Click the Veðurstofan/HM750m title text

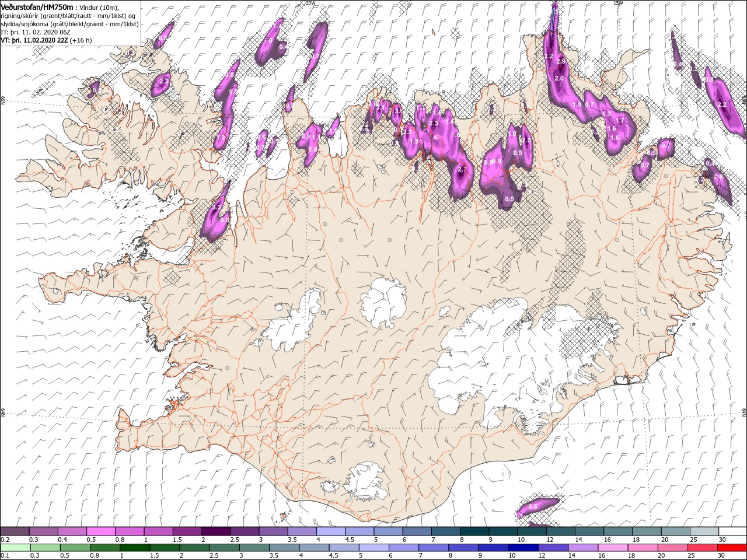tap(37, 6)
